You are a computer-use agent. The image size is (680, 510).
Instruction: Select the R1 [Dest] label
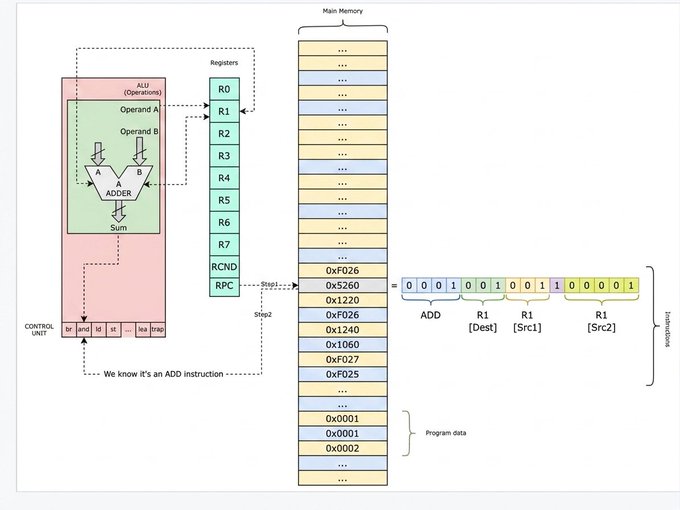[483, 321]
